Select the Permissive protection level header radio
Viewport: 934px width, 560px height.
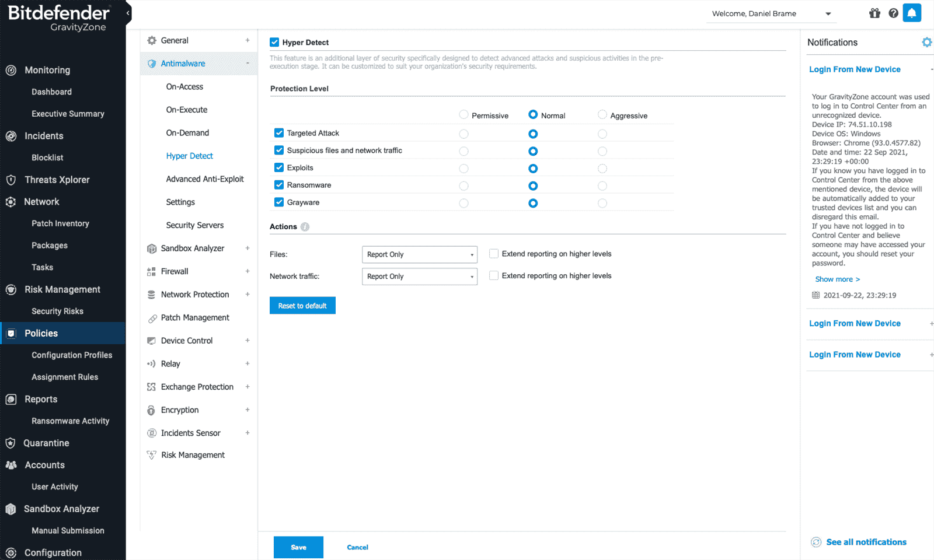(x=463, y=114)
